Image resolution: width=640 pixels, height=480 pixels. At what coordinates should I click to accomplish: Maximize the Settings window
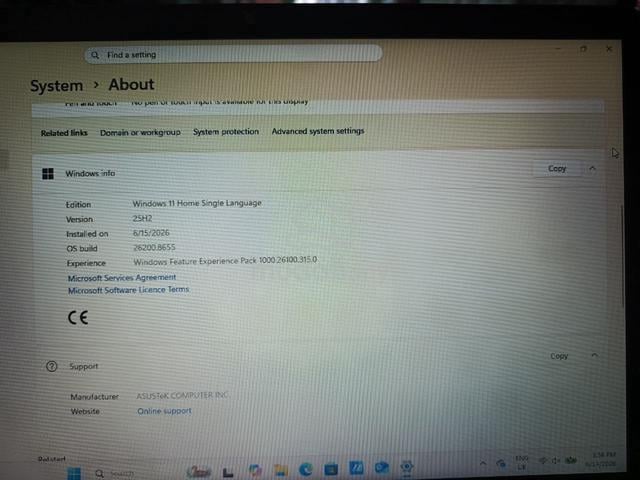coord(583,49)
